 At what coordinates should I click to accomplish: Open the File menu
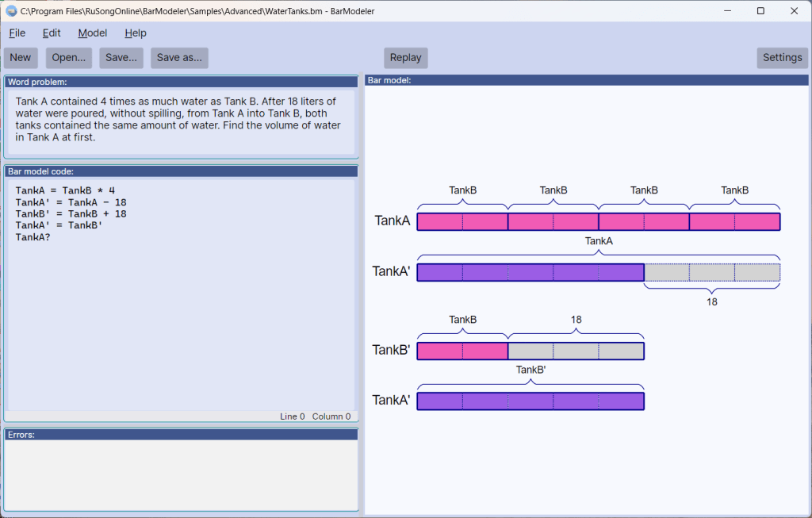(17, 33)
